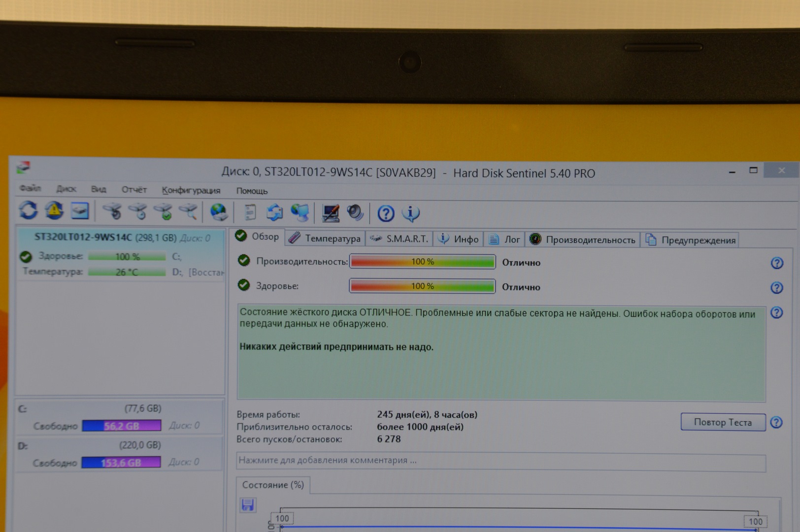The width and height of the screenshot is (800, 532).
Task: Open the Файл menu
Action: 31,188
